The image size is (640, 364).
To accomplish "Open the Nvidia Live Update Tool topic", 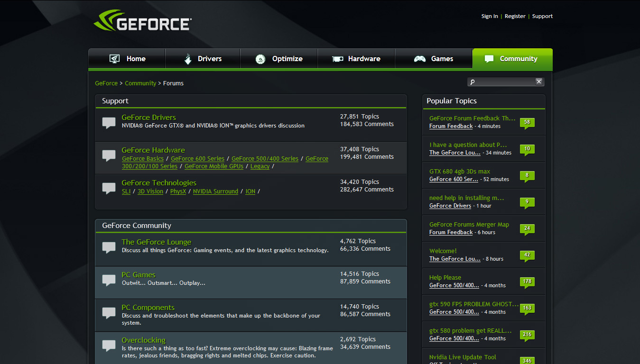I will tap(463, 357).
